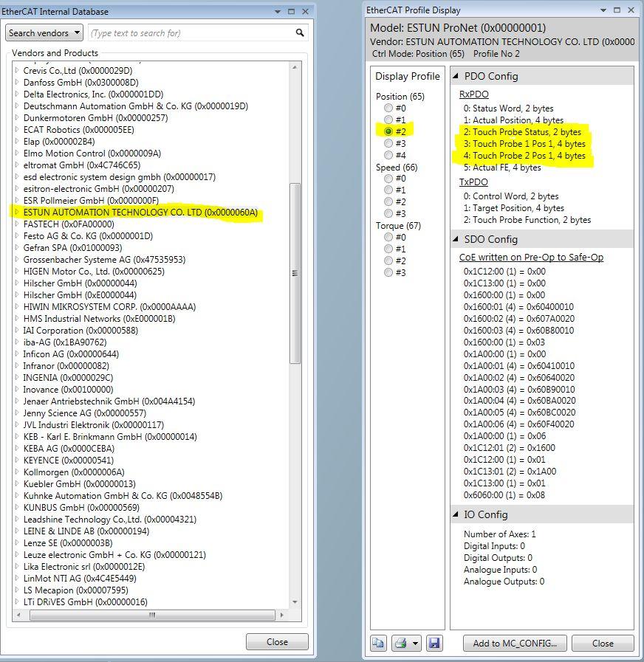Expand the Danfoss GmbH vendor node
The width and height of the screenshot is (644, 662).
pos(17,83)
